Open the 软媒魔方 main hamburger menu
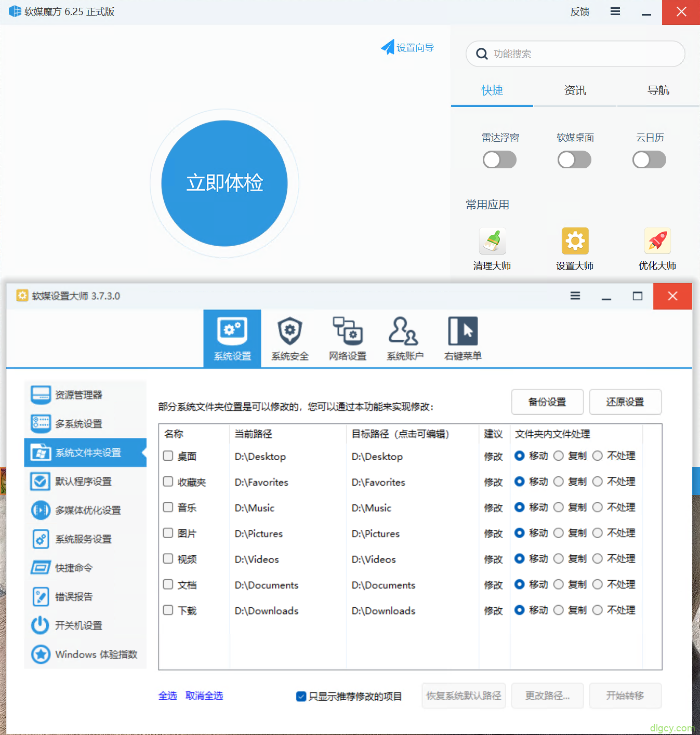The width and height of the screenshot is (700, 735). tap(615, 12)
